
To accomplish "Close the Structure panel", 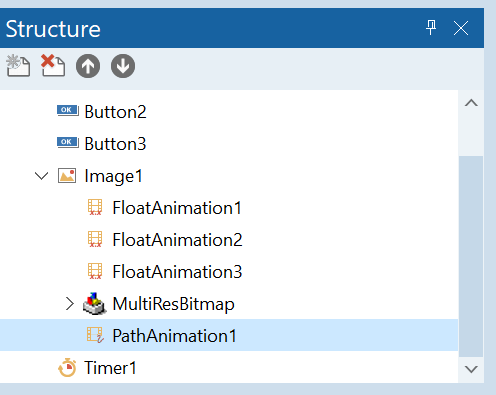I will pos(461,28).
